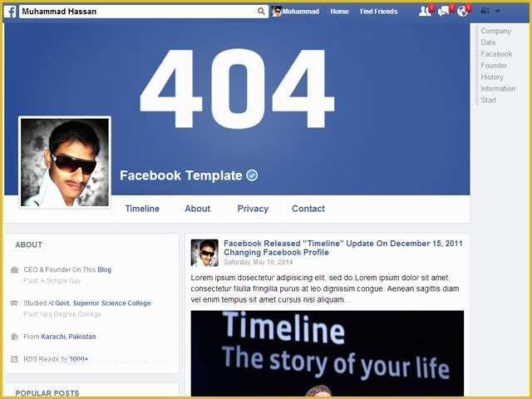Click the large profile picture
532x399 pixels.
coord(65,162)
